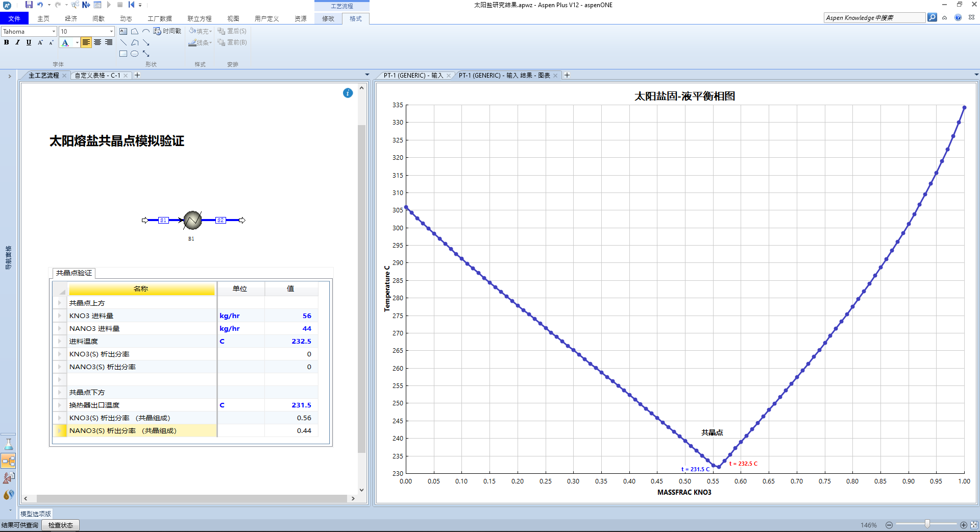Open help question mark icon
Image resolution: width=980 pixels, height=532 pixels.
coord(958,17)
